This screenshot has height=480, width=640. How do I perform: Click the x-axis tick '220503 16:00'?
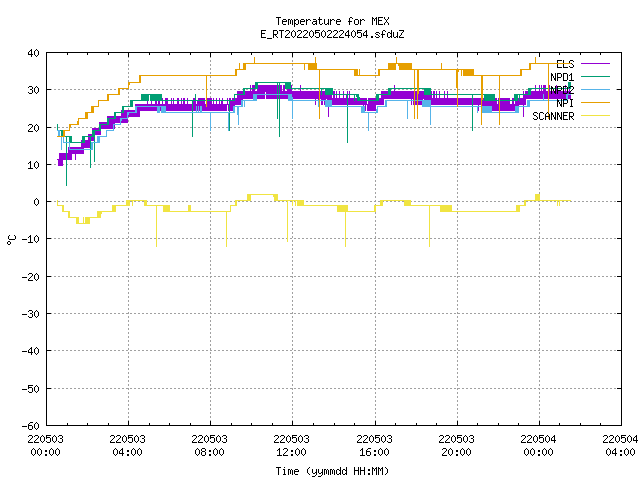[374, 446]
